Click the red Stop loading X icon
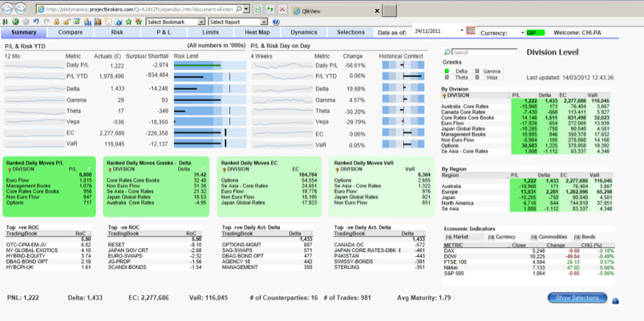The image size is (644, 321). 282,9
